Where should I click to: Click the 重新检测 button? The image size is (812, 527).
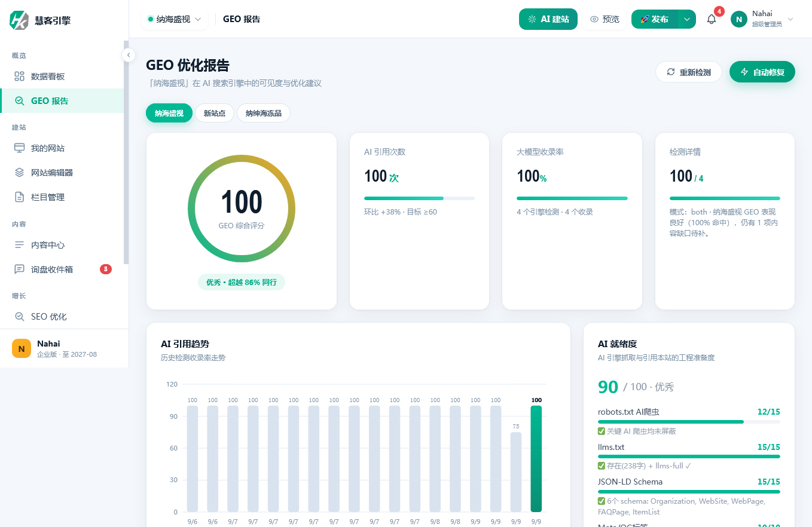pyautogui.click(x=689, y=72)
